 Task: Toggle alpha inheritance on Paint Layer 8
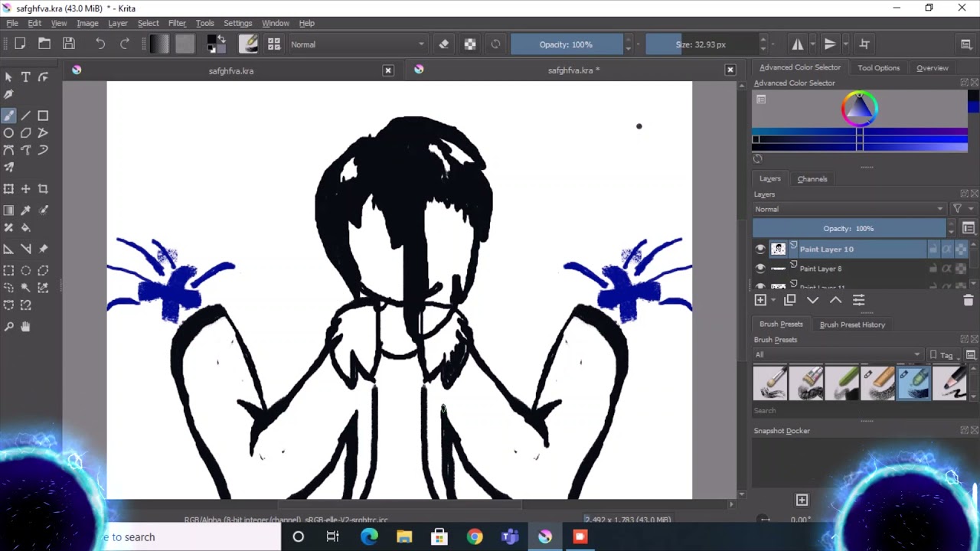pyautogui.click(x=947, y=269)
